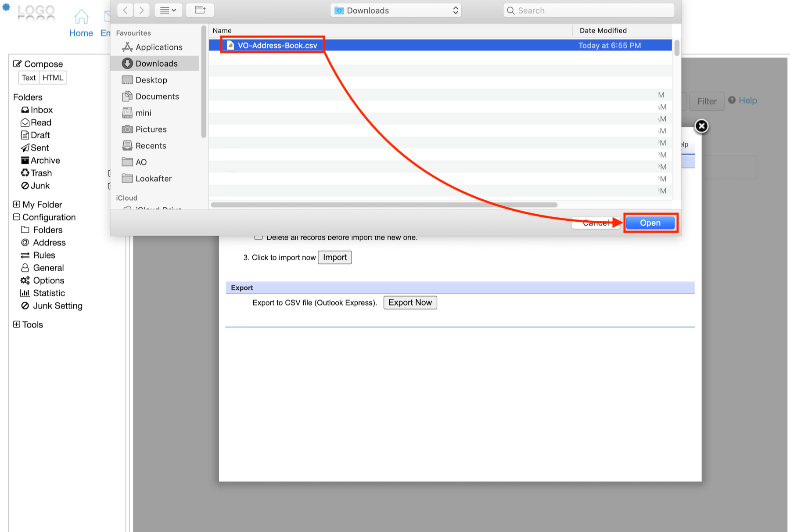Open the Inbox folder

point(41,110)
